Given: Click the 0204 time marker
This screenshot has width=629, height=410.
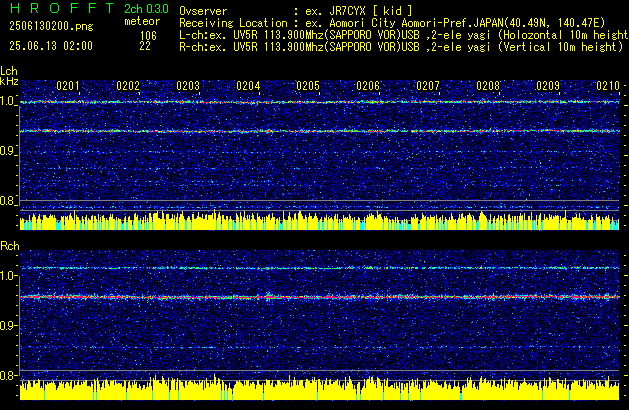Looking at the screenshot, I should (248, 86).
